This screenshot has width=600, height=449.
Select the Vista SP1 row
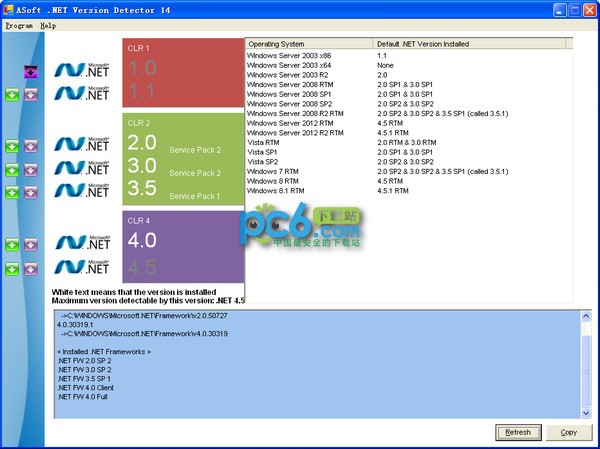pos(409,152)
